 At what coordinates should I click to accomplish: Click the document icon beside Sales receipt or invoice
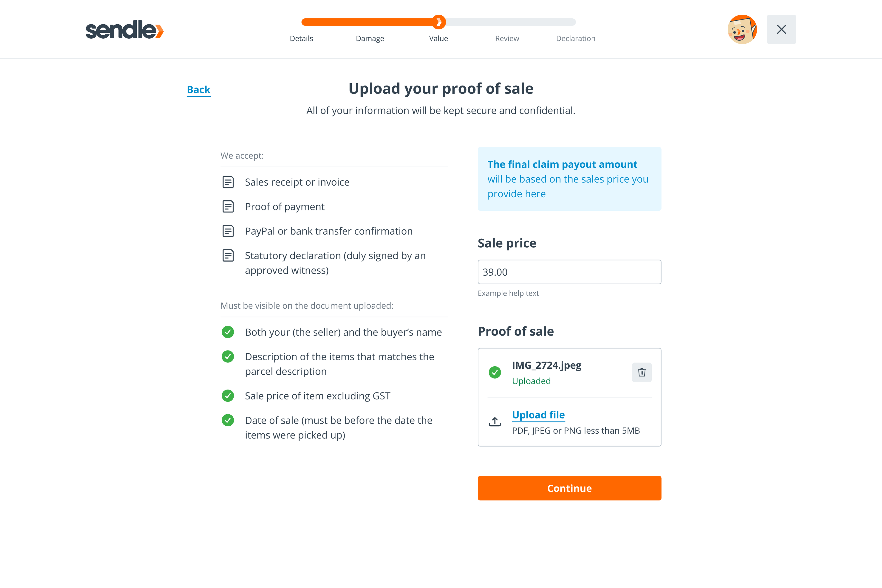[x=228, y=182]
